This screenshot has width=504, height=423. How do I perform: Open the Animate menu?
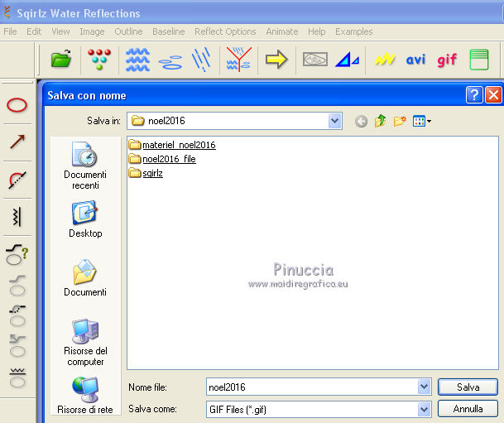pos(282,31)
